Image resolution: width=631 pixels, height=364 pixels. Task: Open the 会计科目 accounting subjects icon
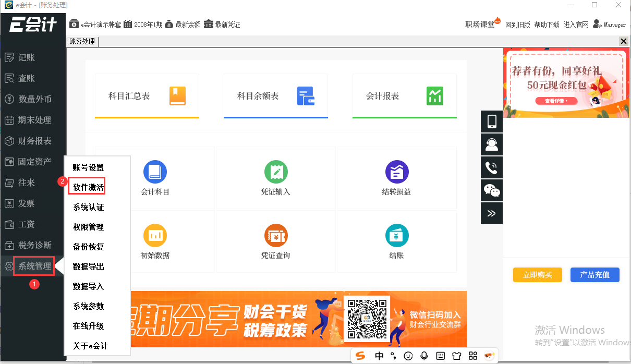point(155,178)
